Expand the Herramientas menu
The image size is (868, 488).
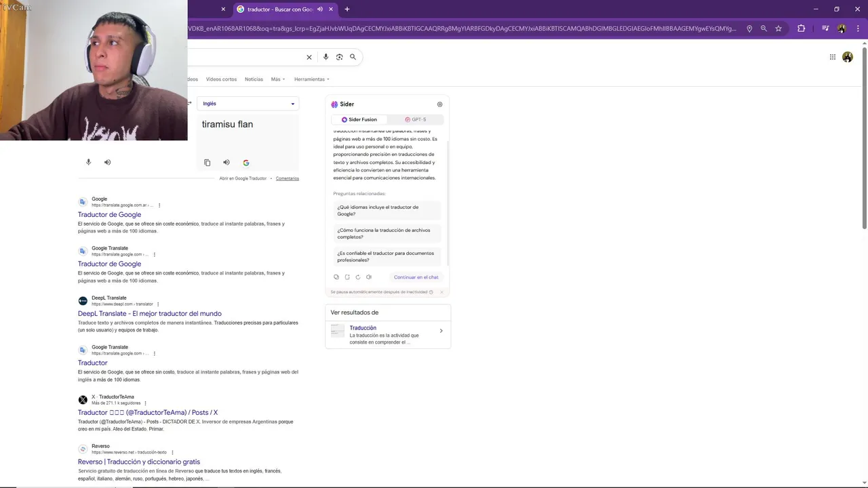[312, 79]
